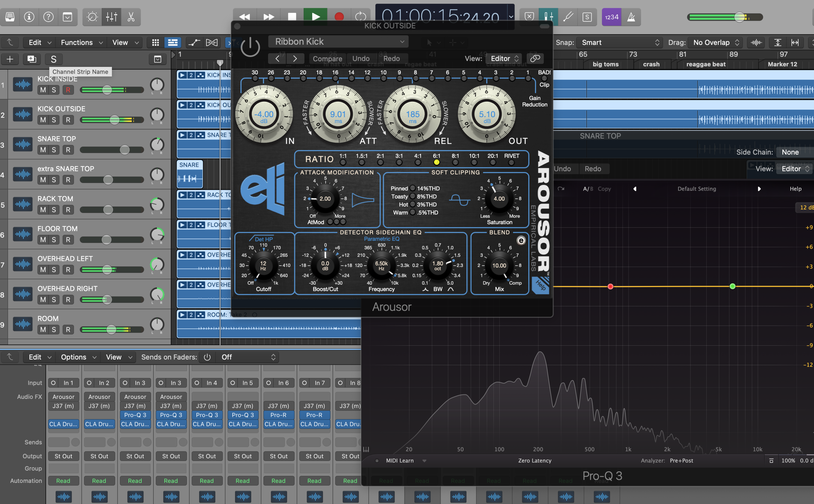Click the Compare button in Arousor
This screenshot has width=814, height=504.
(x=327, y=58)
